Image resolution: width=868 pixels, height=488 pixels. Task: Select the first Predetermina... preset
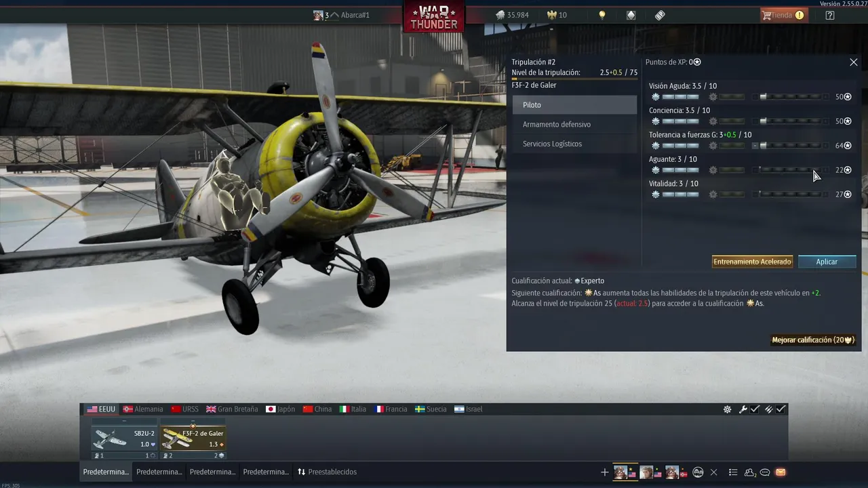[106, 472]
